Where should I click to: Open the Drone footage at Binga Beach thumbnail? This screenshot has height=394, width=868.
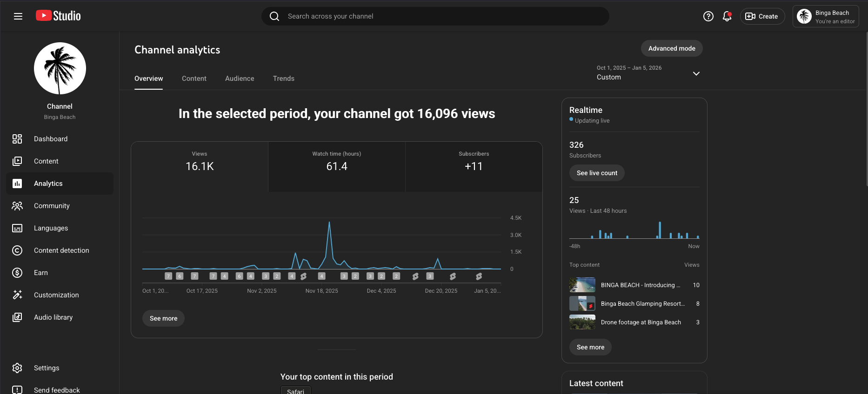(x=582, y=322)
